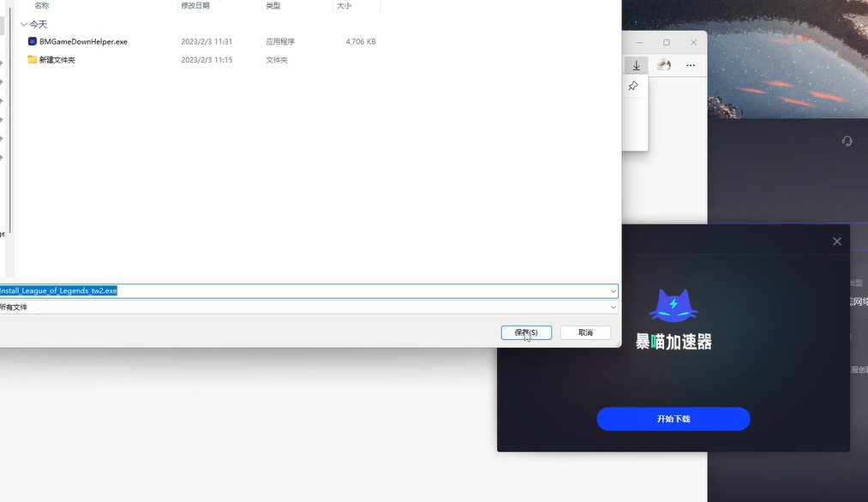Image resolution: width=868 pixels, height=502 pixels.
Task: Click the headset customer service icon
Action: click(x=847, y=141)
